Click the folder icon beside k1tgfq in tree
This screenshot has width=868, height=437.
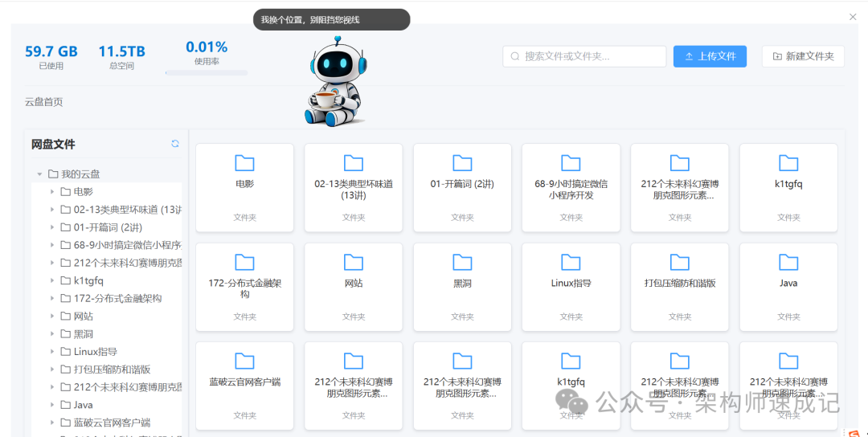click(65, 280)
